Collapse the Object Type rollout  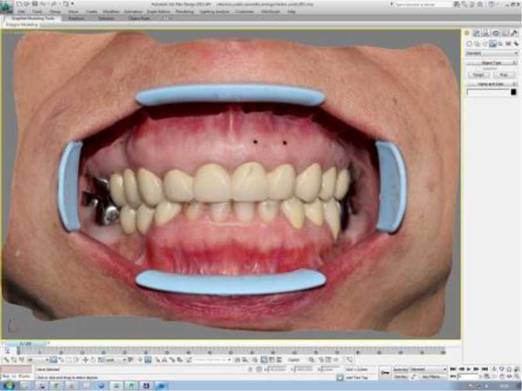point(492,63)
